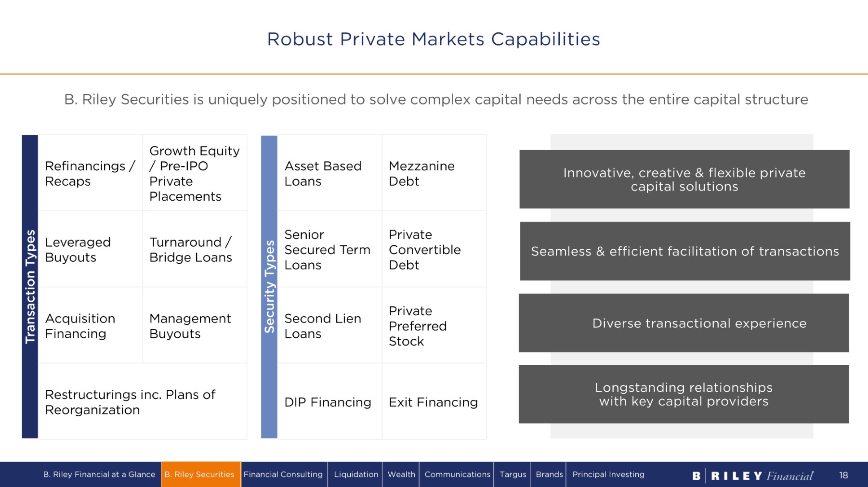Select the Innovative, creative & flexible solutions box
This screenshot has width=868, height=487.
coord(684,179)
